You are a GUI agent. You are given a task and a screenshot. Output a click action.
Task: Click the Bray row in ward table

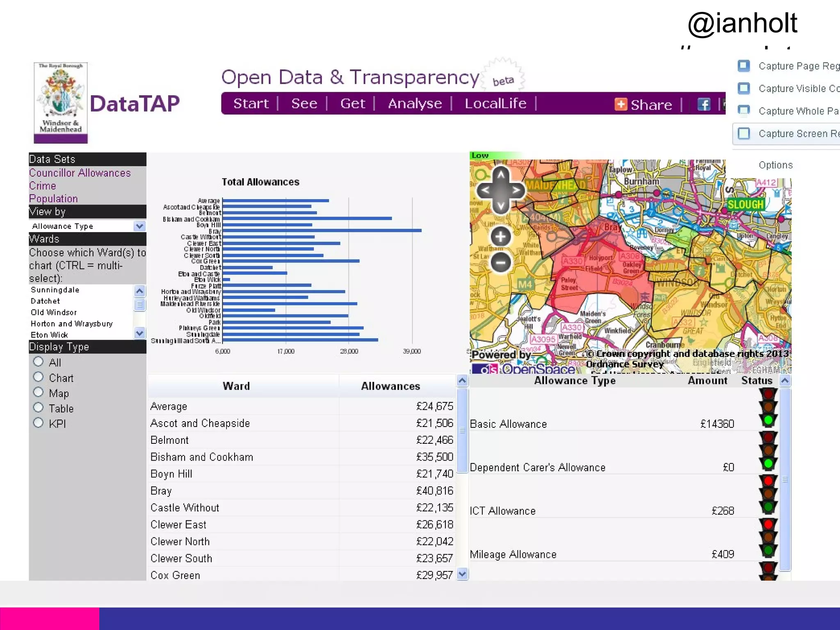coord(302,491)
